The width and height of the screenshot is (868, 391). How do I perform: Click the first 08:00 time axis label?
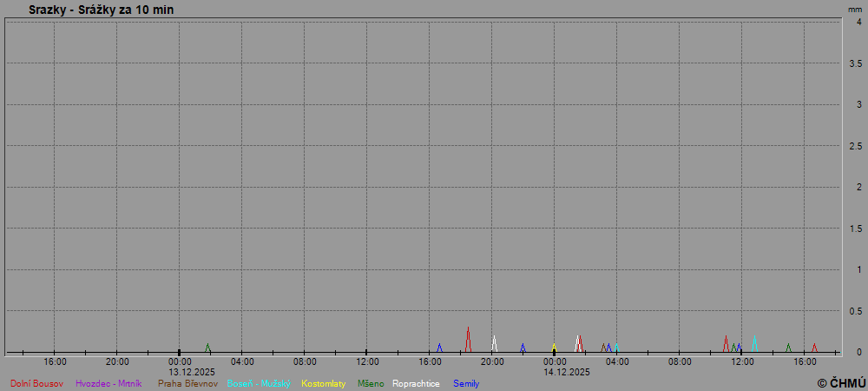pyautogui.click(x=305, y=361)
